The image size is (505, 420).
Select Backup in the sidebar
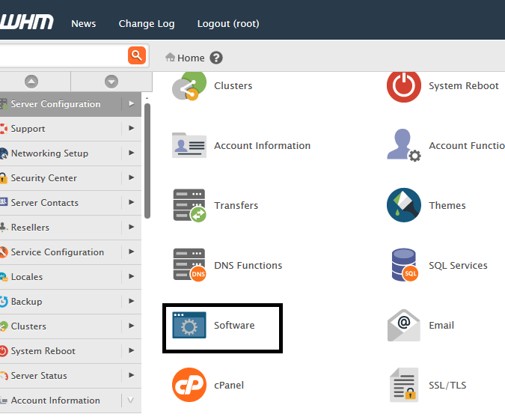pyautogui.click(x=26, y=302)
